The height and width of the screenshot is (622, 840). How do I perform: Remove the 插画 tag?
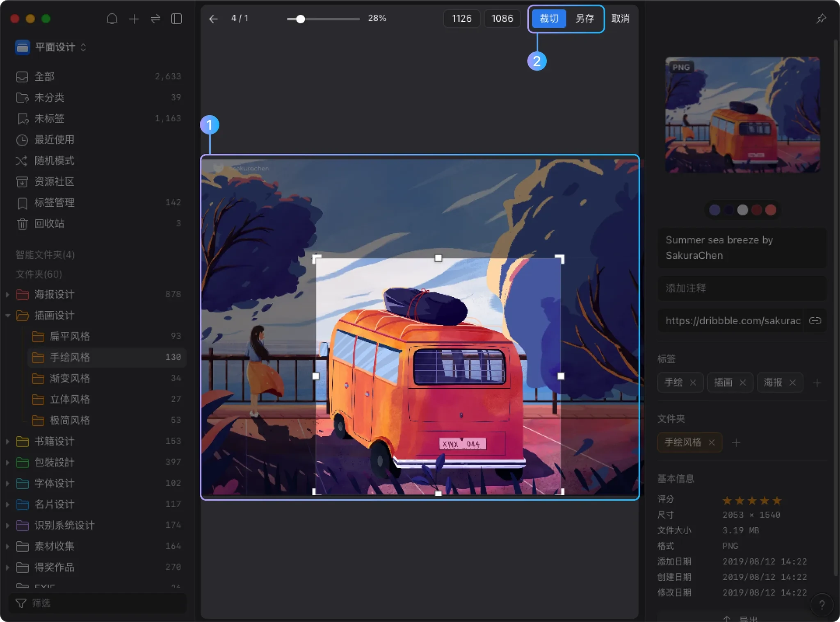[743, 383]
